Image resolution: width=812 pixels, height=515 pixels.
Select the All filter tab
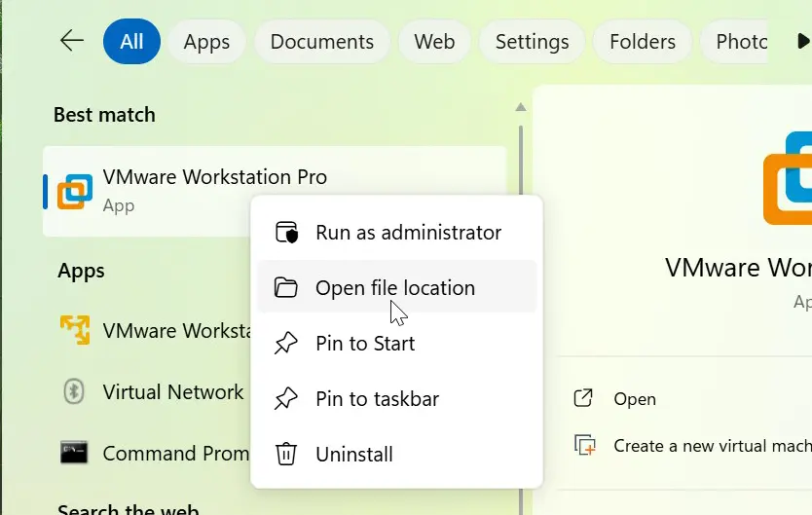coord(131,42)
